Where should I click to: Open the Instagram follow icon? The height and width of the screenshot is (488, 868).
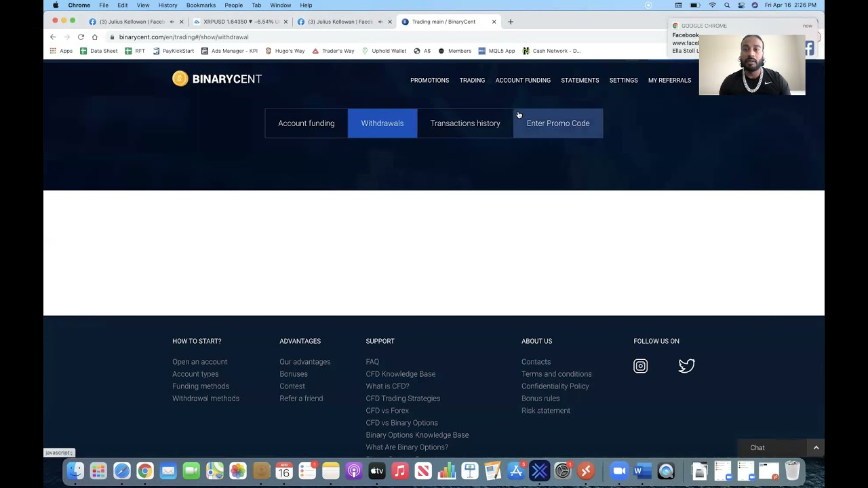pyautogui.click(x=640, y=366)
